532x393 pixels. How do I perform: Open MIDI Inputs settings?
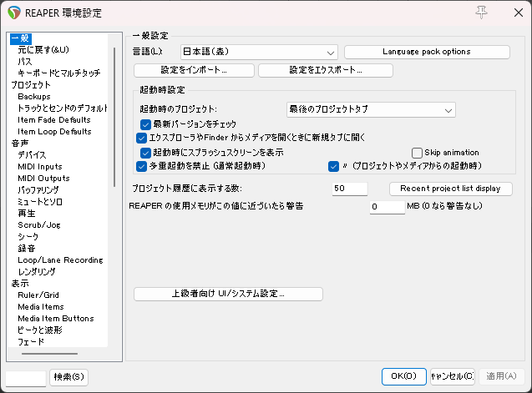coord(40,167)
